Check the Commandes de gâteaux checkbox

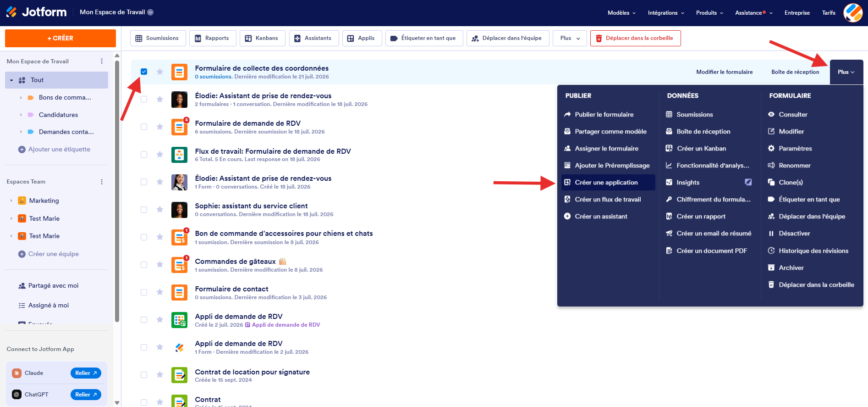coord(144,264)
